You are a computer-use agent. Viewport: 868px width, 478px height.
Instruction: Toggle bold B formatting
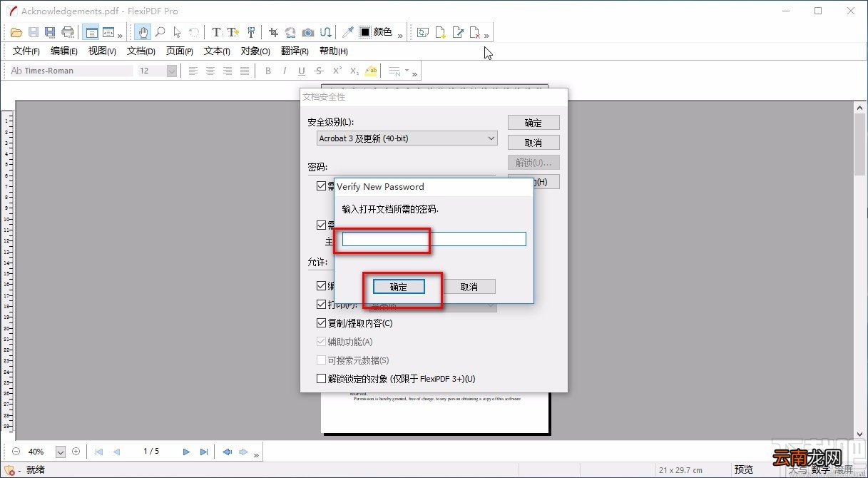click(x=268, y=71)
